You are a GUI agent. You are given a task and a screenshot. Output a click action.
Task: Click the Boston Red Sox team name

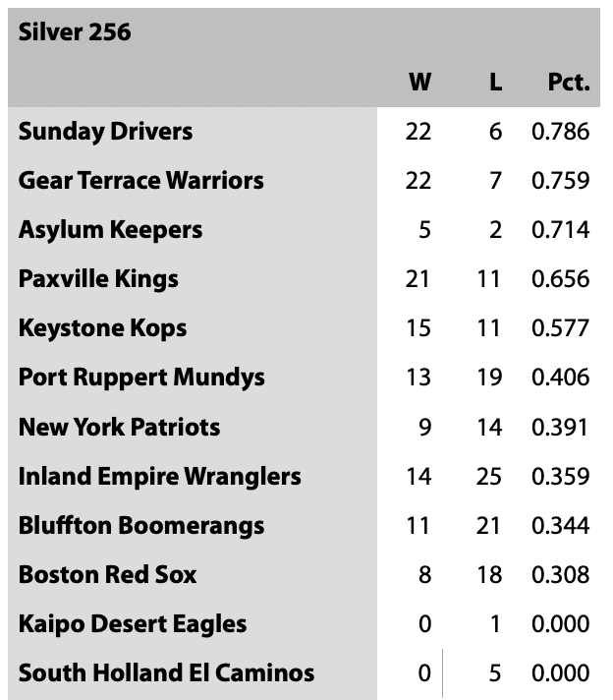[107, 575]
